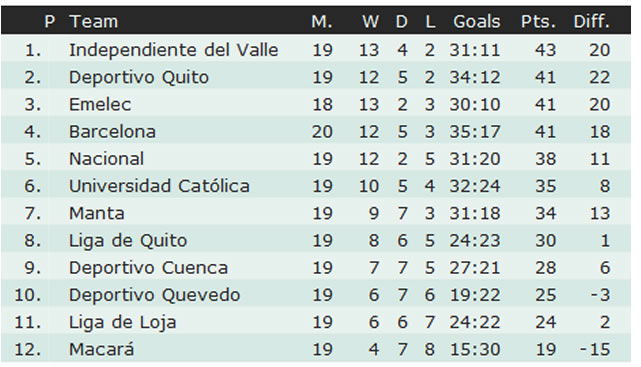Open the Barcelona team entry
This screenshot has width=641, height=367.
click(x=112, y=132)
